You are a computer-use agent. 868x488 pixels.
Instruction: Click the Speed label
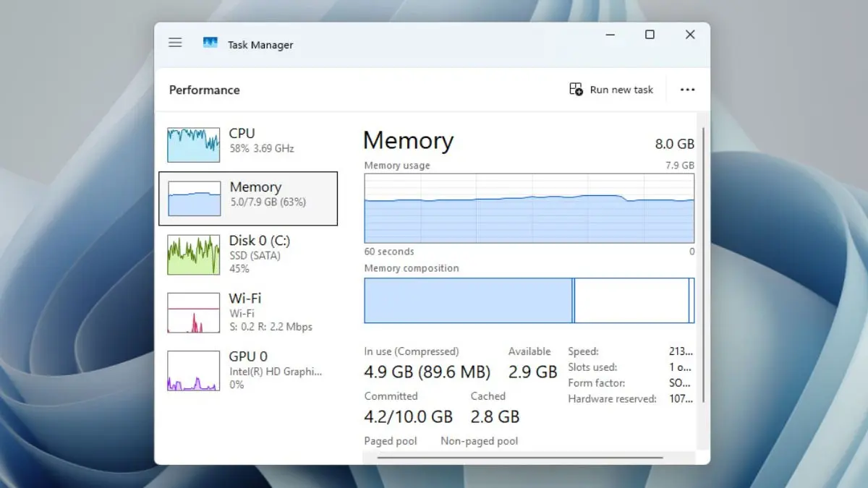pos(583,351)
